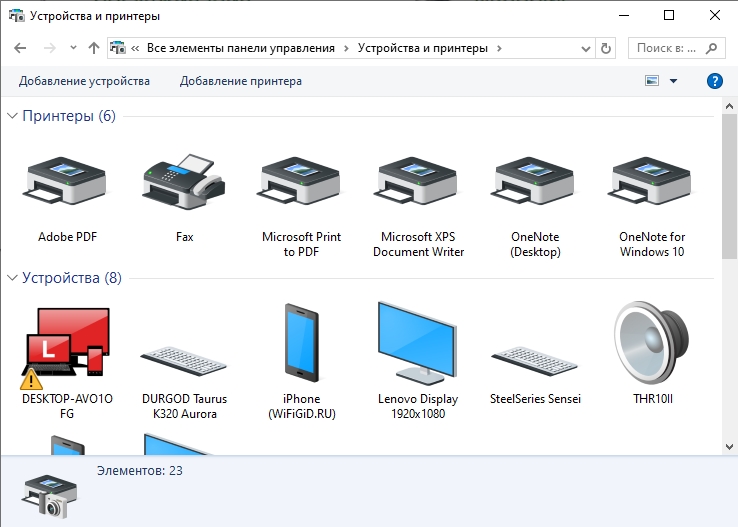Click Все элементы панели управления breadcrumb

(x=243, y=48)
